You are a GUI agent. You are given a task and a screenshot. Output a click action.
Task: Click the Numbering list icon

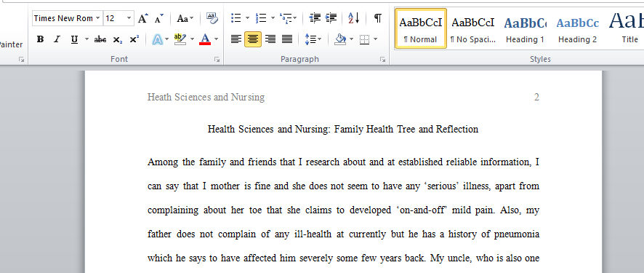(x=261, y=18)
